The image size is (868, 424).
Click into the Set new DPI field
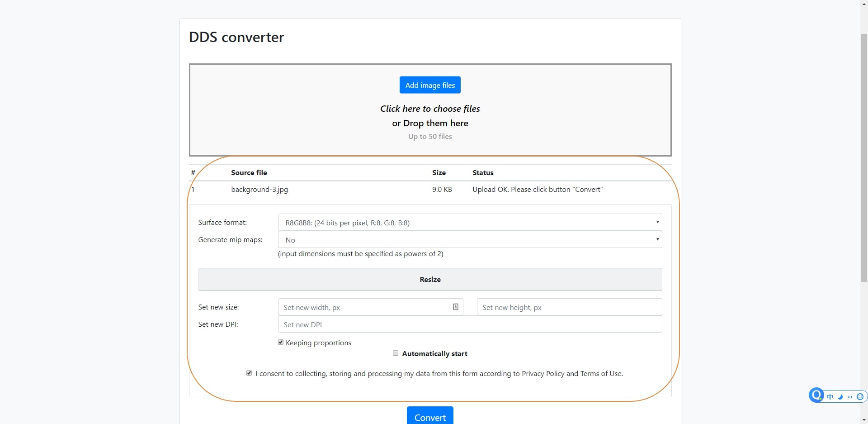tap(470, 324)
